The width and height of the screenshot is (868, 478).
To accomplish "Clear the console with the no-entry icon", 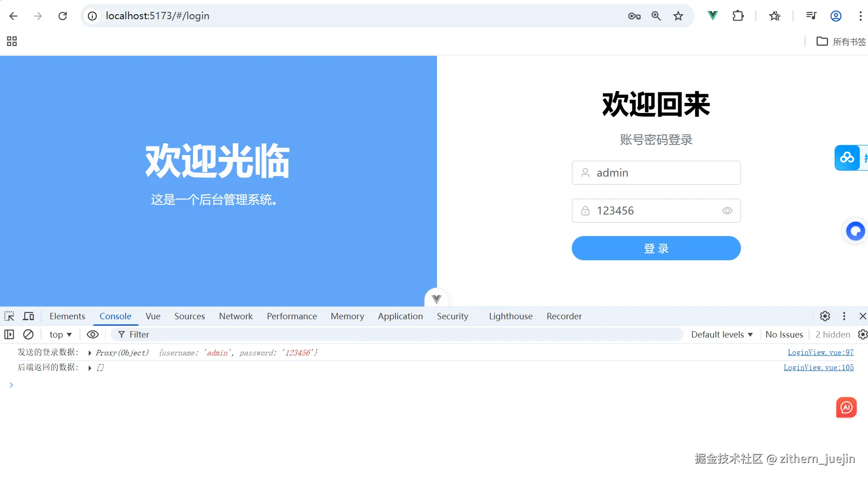I will pos(28,334).
